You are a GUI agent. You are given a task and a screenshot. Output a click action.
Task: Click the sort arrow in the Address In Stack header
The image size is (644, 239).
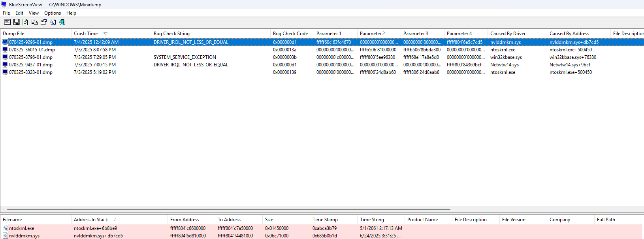point(115,220)
